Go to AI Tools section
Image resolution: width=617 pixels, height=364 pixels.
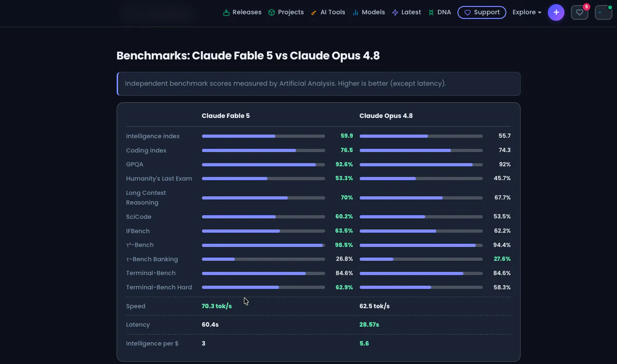328,12
